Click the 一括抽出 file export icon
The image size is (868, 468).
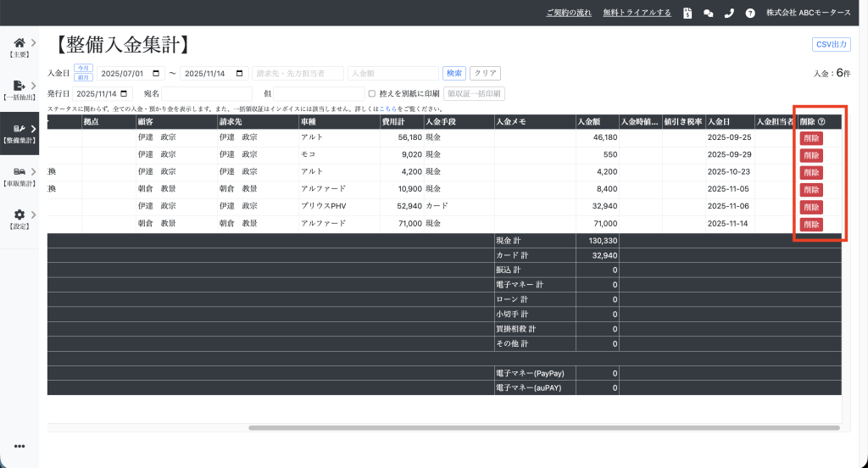tap(19, 86)
